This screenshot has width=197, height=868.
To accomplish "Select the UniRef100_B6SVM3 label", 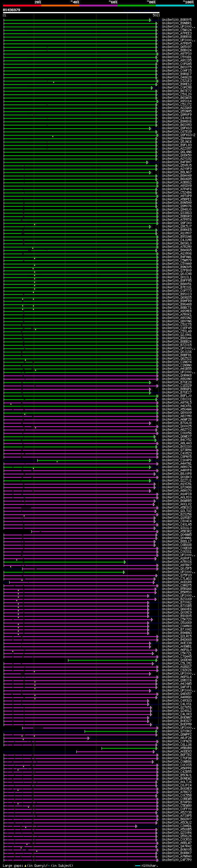I will 177,125.
